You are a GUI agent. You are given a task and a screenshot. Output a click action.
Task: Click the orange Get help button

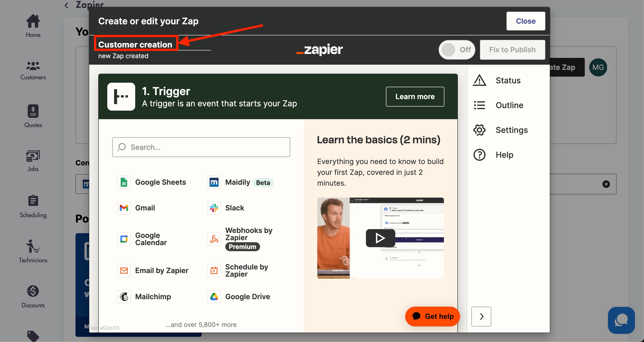point(432,316)
